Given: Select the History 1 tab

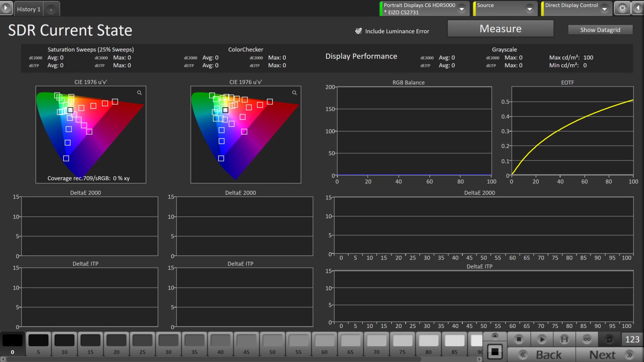Looking at the screenshot, I should pos(29,9).
